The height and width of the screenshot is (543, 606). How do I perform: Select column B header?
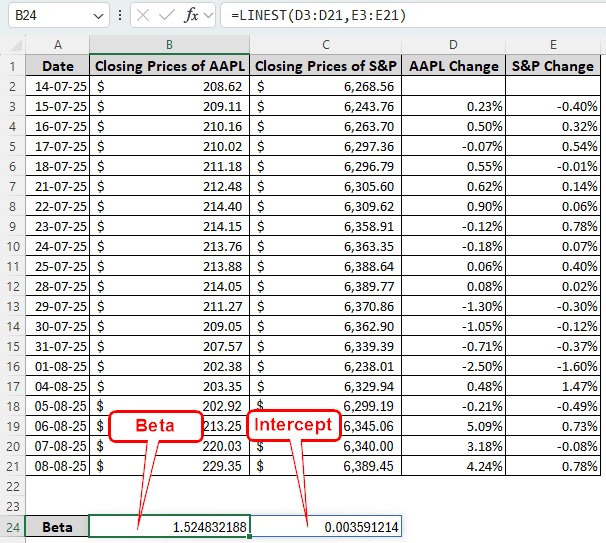coord(169,45)
